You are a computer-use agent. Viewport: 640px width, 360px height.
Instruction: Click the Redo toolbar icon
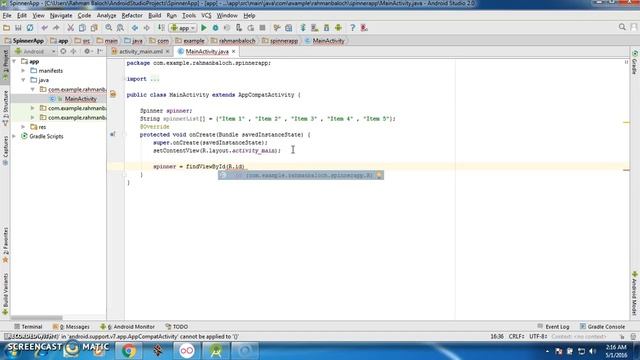click(x=56, y=28)
